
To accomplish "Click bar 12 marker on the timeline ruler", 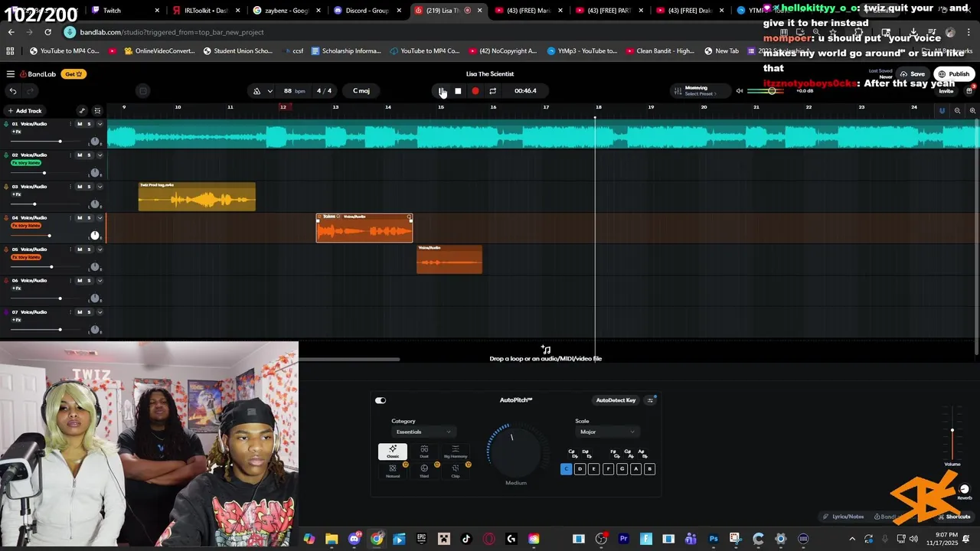I will point(283,107).
